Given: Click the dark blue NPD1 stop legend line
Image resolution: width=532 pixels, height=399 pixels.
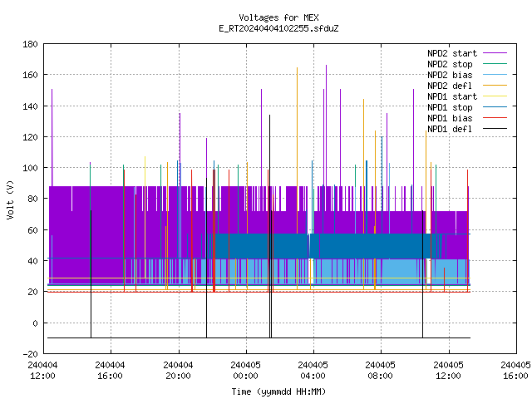Looking at the screenshot, I should point(495,107).
